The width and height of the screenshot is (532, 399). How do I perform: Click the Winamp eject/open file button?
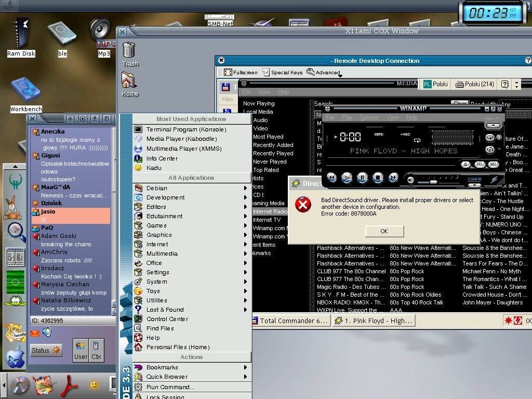coord(465,165)
